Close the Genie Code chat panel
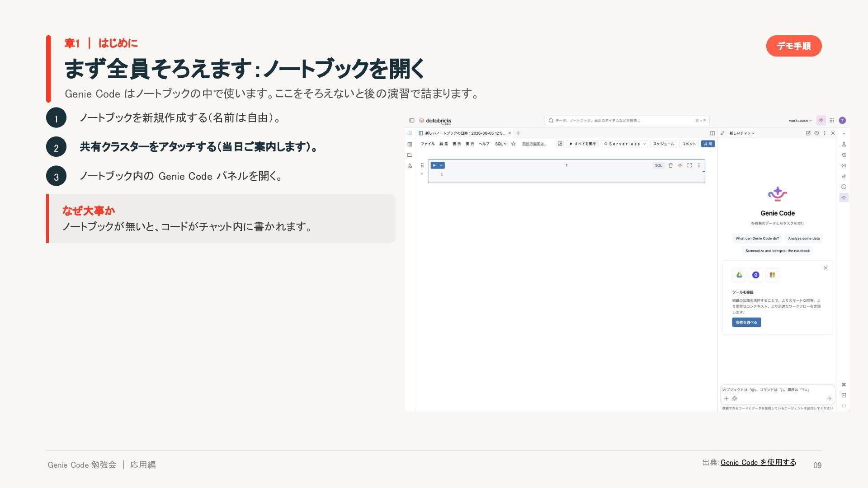This screenshot has height=488, width=868. tap(833, 133)
